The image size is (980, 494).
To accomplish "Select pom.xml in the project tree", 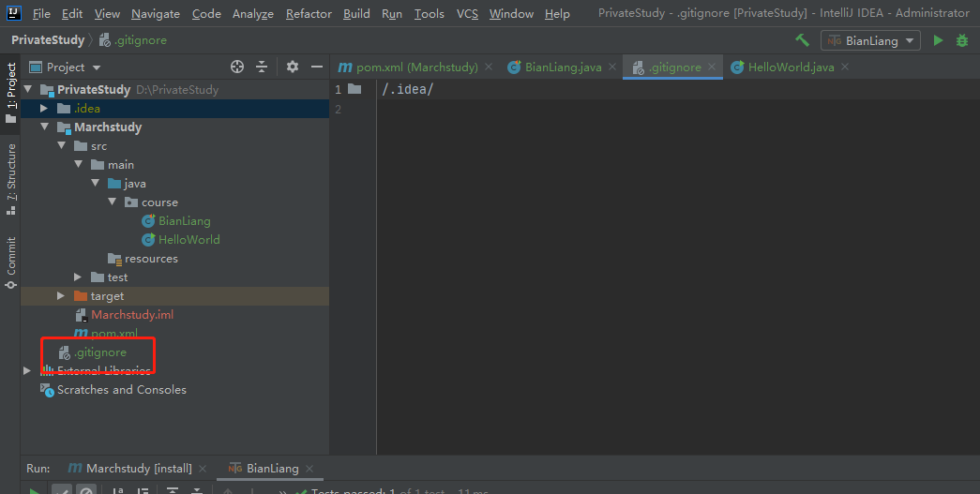I will (x=114, y=334).
